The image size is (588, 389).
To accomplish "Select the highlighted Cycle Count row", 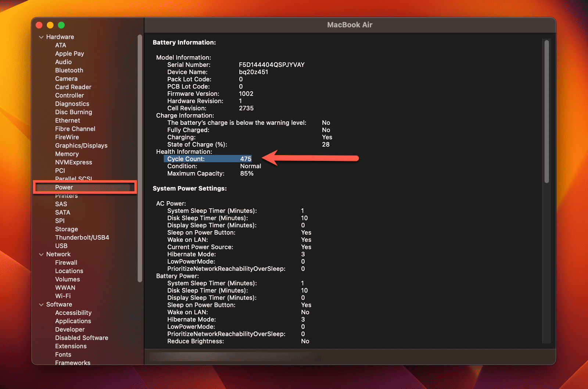I will tap(208, 159).
